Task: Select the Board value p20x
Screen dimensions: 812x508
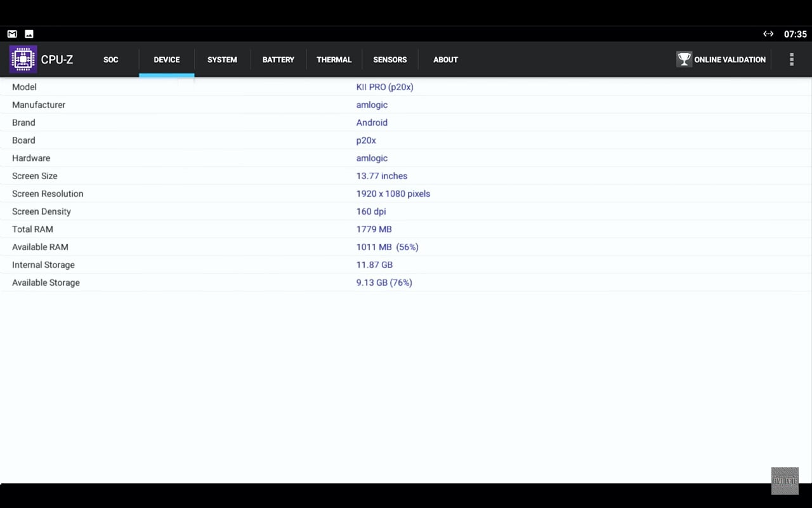Action: pyautogui.click(x=366, y=140)
